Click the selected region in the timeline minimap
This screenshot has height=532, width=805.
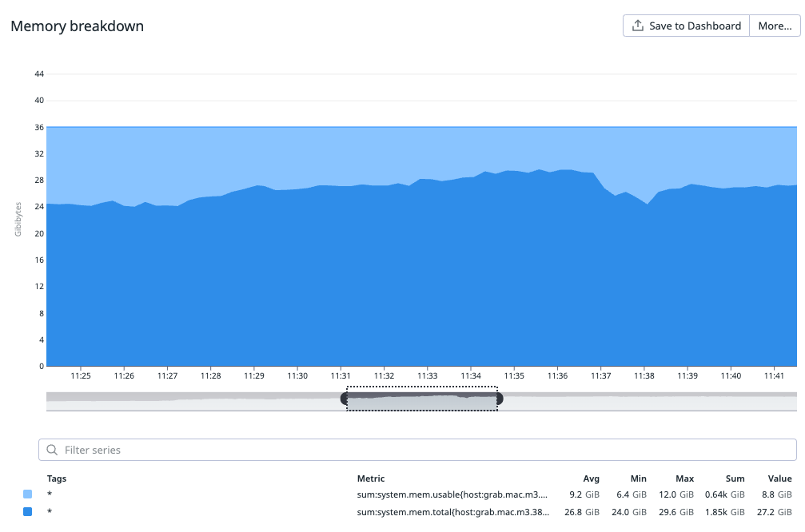(x=422, y=402)
